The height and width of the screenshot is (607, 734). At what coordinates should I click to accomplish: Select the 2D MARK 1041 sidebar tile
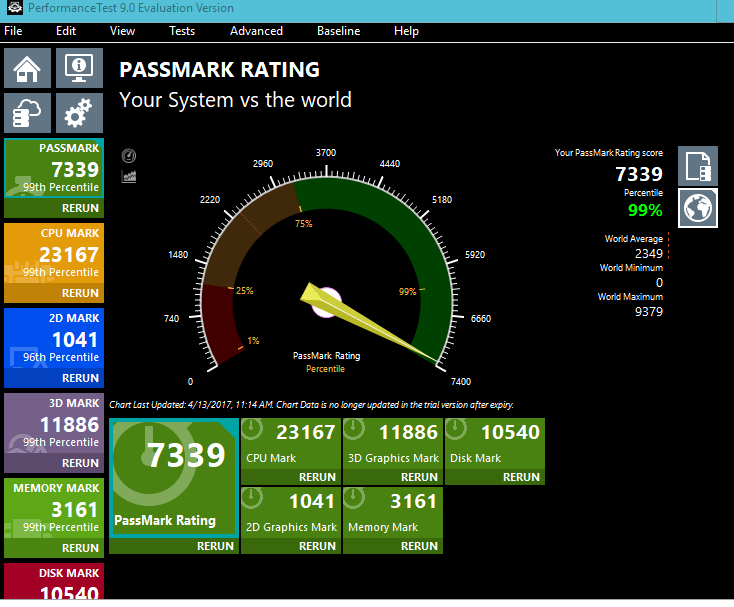(x=54, y=338)
